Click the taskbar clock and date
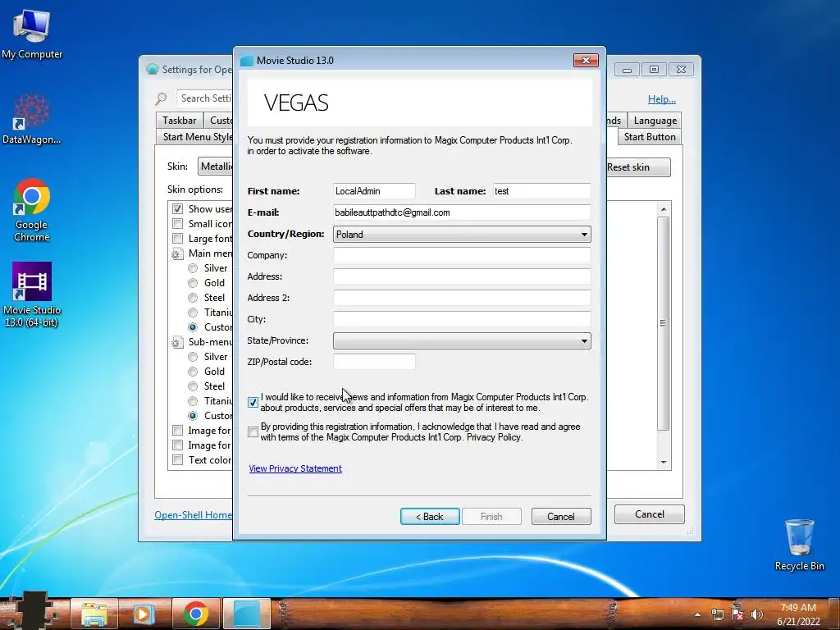The width and height of the screenshot is (840, 630). click(798, 614)
